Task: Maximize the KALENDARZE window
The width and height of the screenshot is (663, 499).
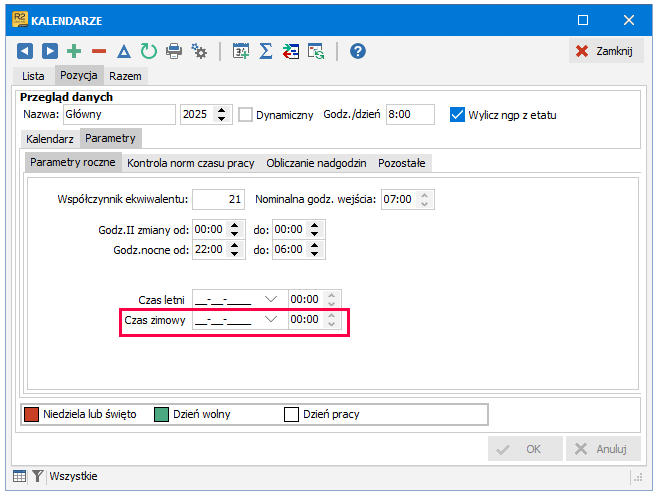Action: coord(583,20)
